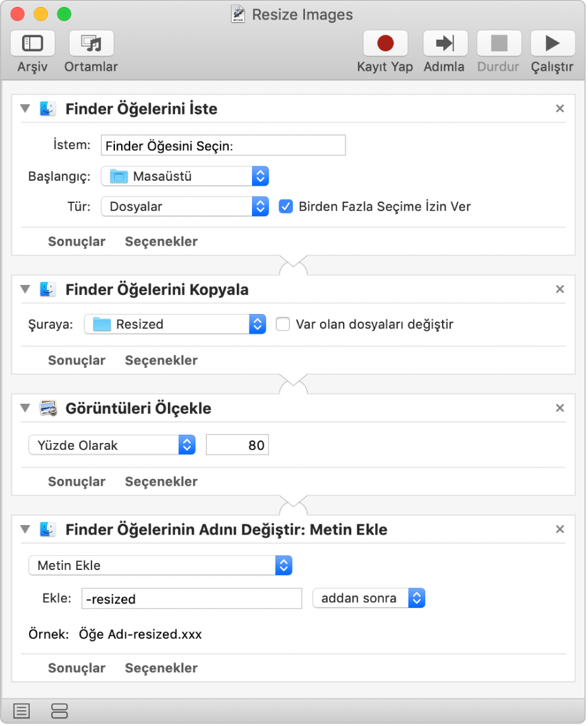The image size is (588, 726).
Task: Open the Ortamlar media browser icon
Action: click(91, 44)
